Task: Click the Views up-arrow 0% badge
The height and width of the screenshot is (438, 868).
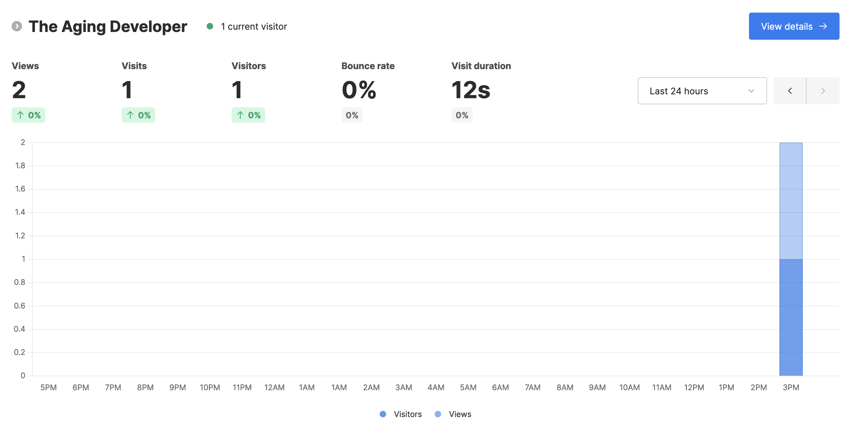Action: [28, 115]
